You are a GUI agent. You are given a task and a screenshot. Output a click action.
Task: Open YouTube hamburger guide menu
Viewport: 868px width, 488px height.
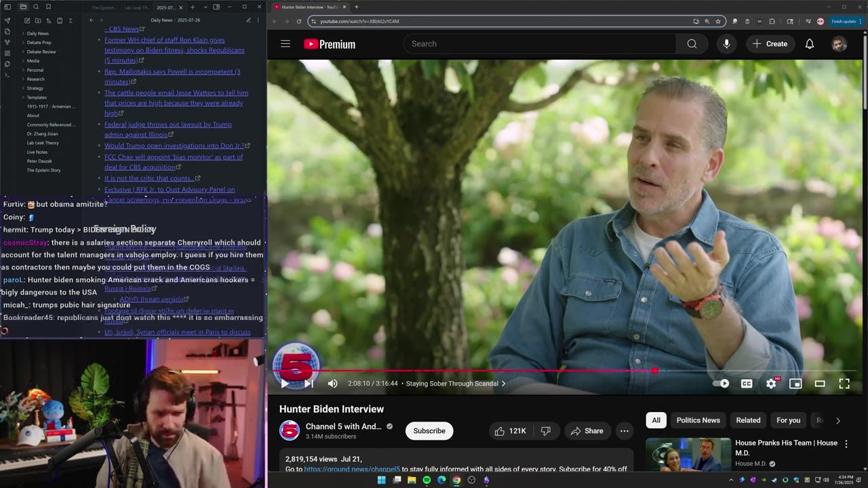285,44
